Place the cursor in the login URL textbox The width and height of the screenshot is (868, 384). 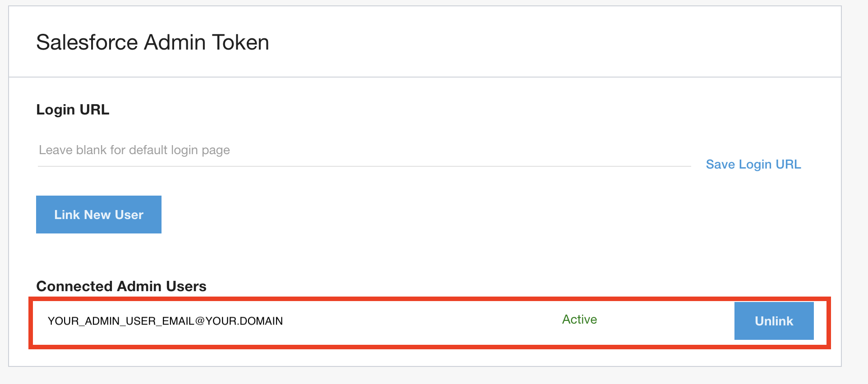[364, 151]
